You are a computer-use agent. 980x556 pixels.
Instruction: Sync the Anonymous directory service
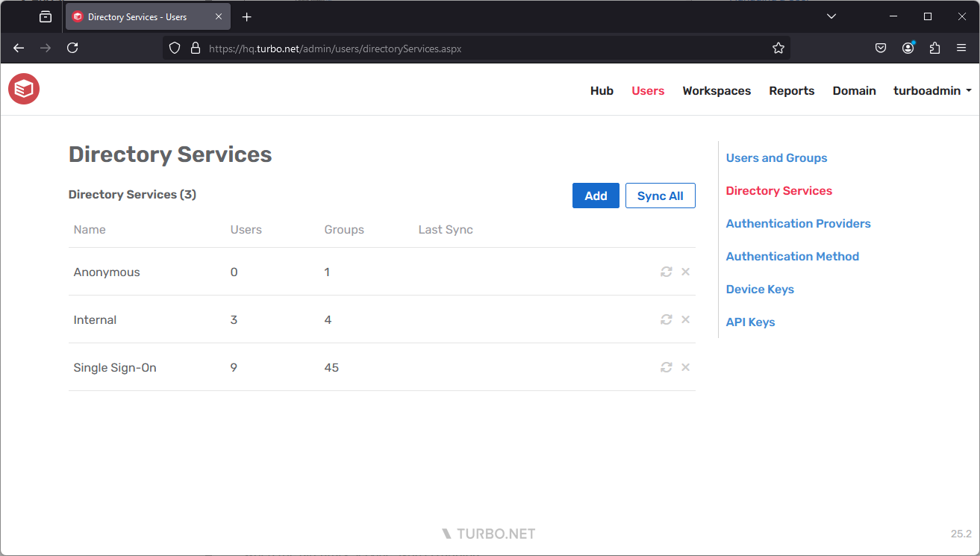(x=666, y=272)
